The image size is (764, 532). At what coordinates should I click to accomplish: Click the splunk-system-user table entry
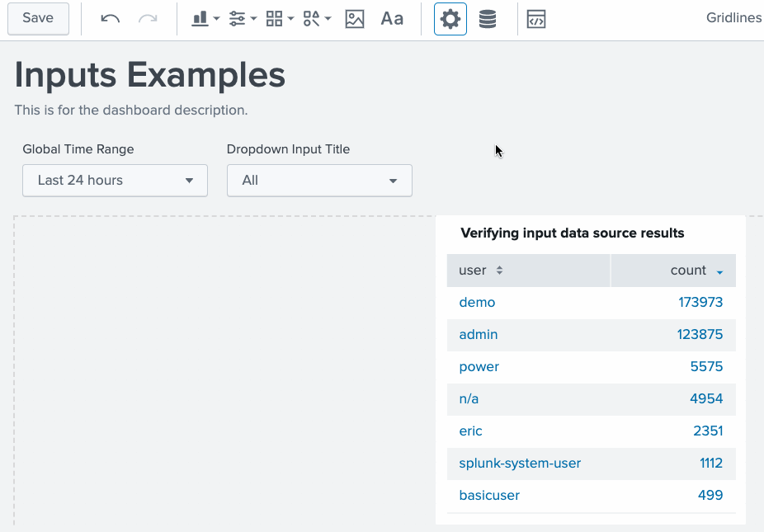[x=520, y=464]
